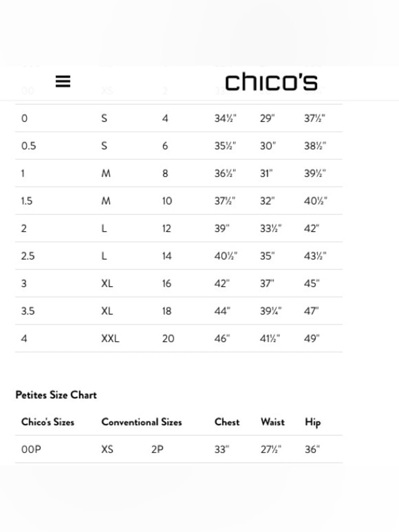This screenshot has width=399, height=532.
Task: Click the waist value 35" on size 2.5 row
Action: (267, 256)
